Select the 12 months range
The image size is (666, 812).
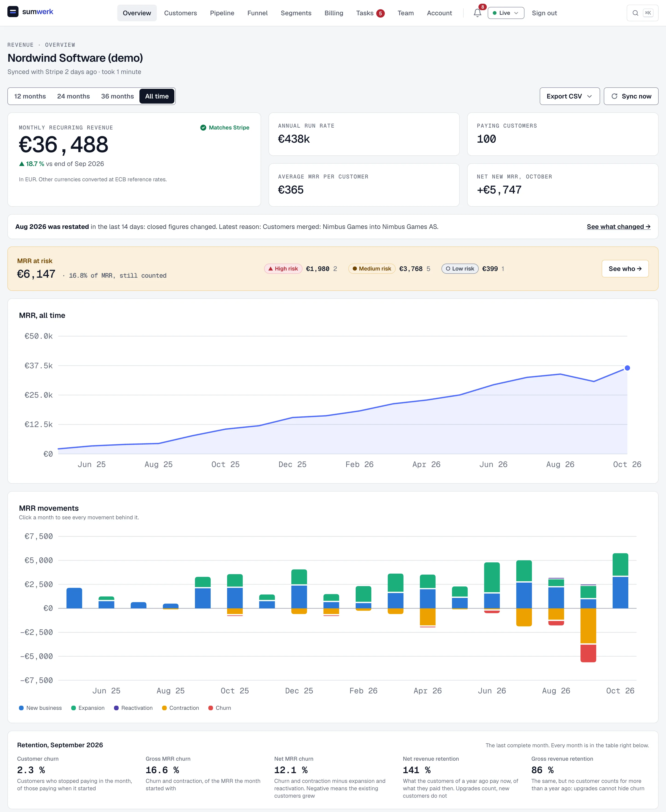pos(30,96)
